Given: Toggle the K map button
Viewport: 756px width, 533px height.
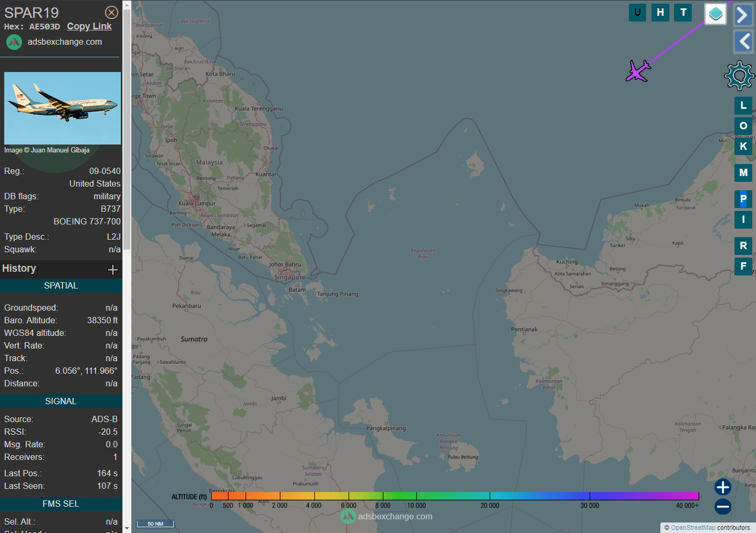Looking at the screenshot, I should pyautogui.click(x=743, y=146).
